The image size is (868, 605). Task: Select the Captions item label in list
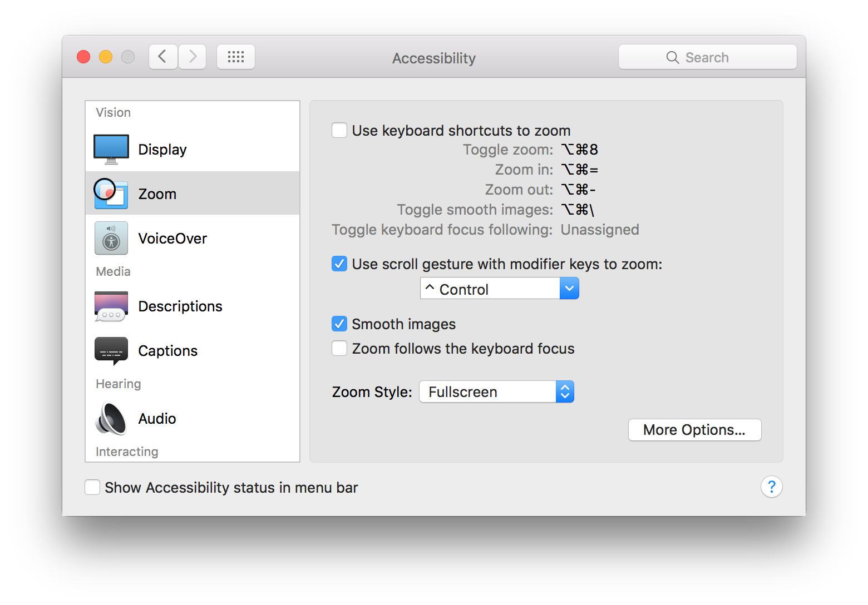(x=168, y=351)
